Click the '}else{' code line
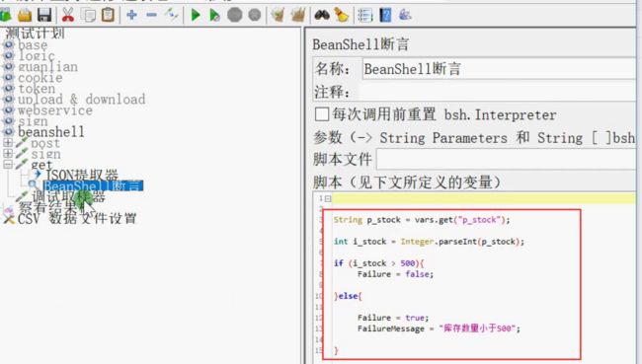The image size is (642, 364). click(x=348, y=296)
